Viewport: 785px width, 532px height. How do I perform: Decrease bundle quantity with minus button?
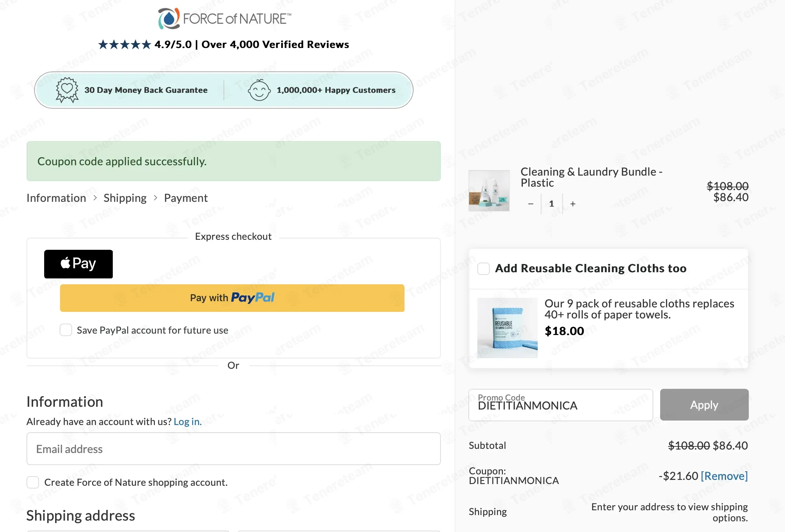coord(531,204)
